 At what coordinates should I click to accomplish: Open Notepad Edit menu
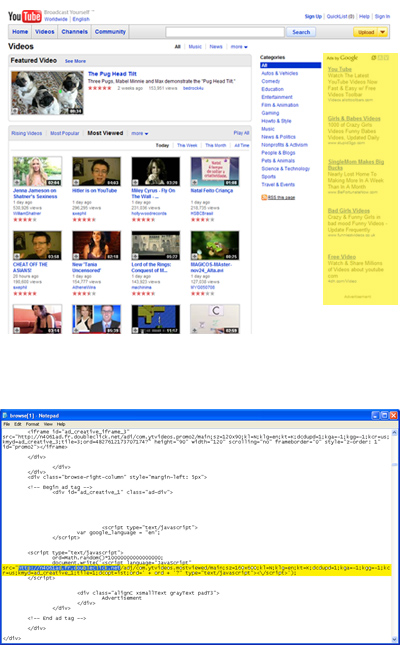tap(18, 424)
